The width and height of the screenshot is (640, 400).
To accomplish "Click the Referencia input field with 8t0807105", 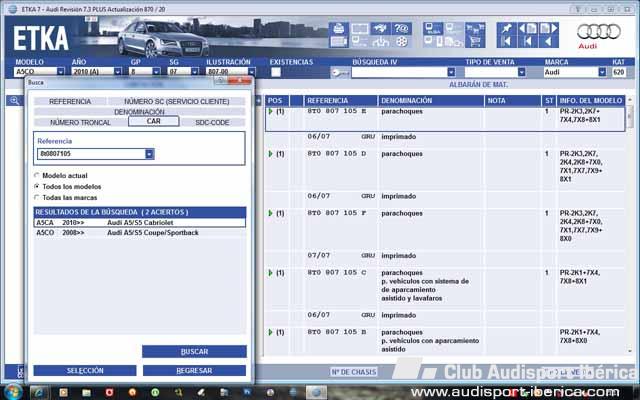I will coord(91,154).
